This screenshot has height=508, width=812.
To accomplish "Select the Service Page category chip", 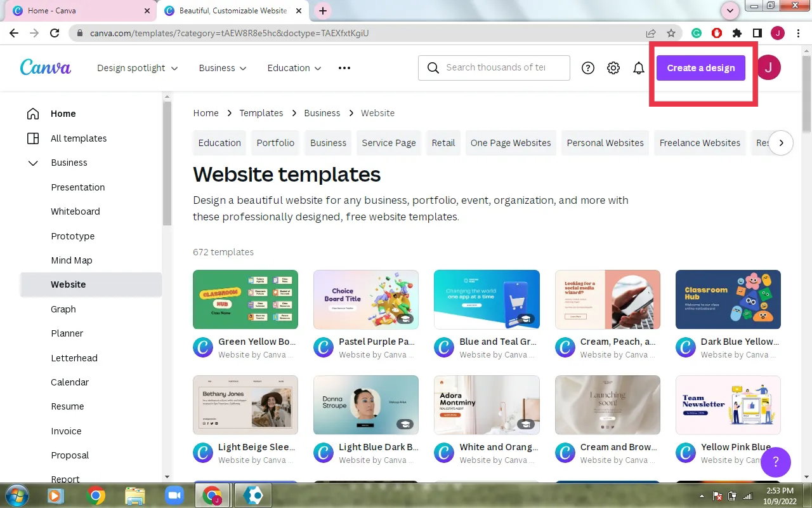I will point(389,143).
